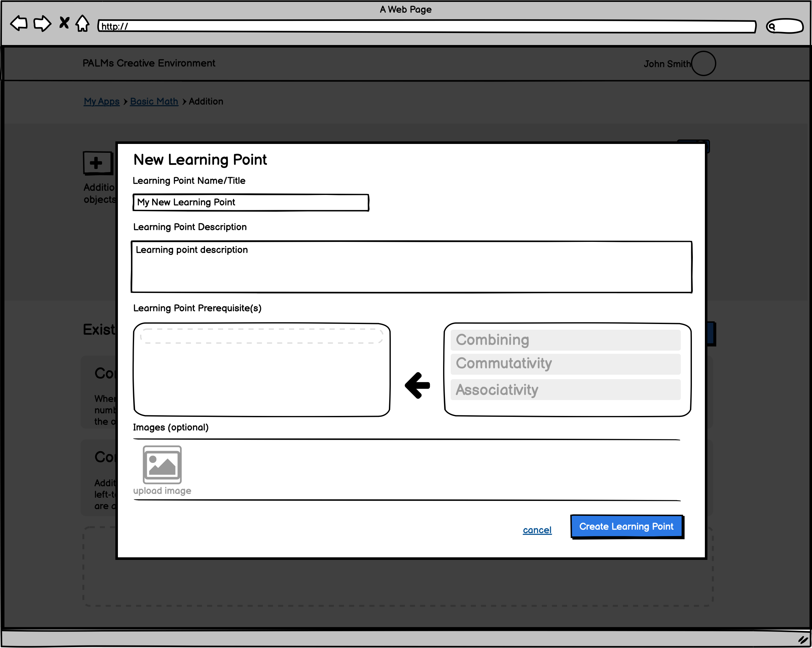Image resolution: width=812 pixels, height=648 pixels.
Task: Focus the Learning Point Name/Title field
Action: tap(251, 202)
